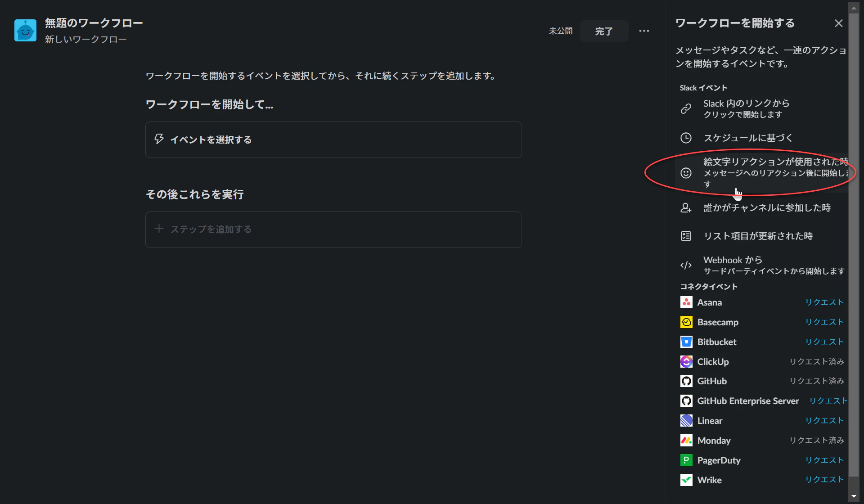Click the Bitbucket logo icon

tap(686, 342)
